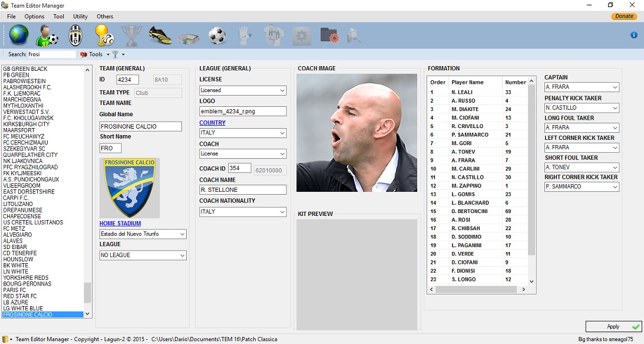Click the Donate button

click(x=624, y=16)
